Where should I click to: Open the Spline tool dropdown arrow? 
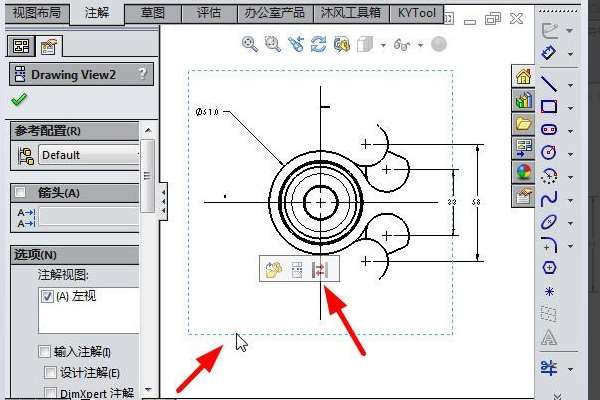click(x=570, y=200)
